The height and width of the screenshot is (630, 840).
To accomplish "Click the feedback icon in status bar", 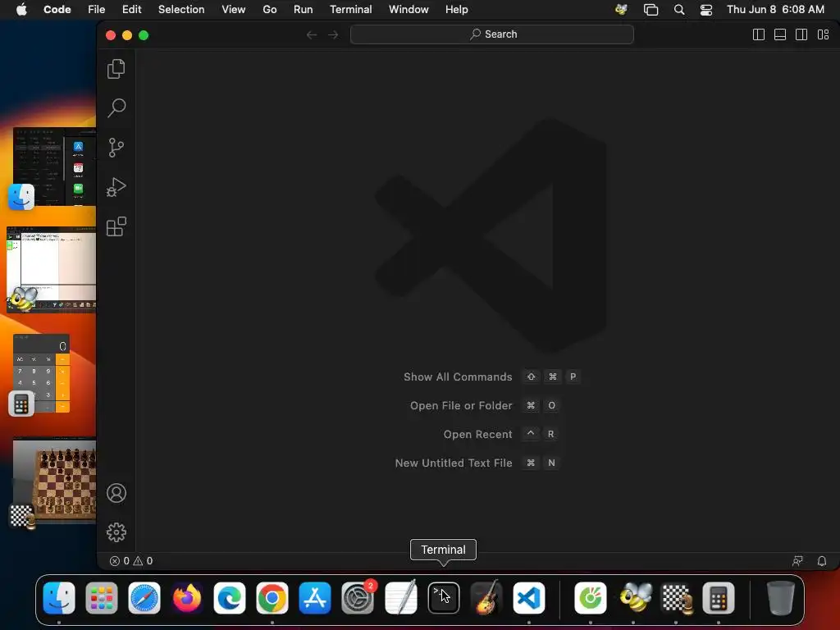I will point(797,561).
